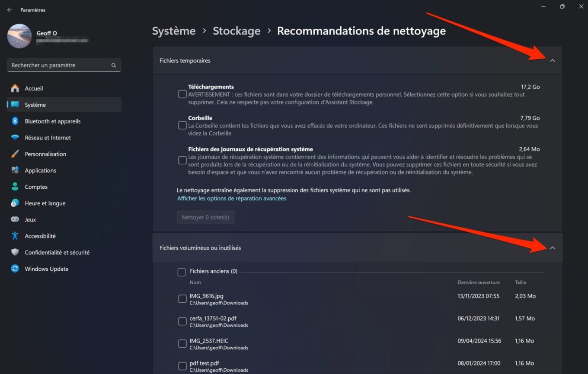588x374 pixels.
Task: Go to Windows Update page
Action: [64, 269]
